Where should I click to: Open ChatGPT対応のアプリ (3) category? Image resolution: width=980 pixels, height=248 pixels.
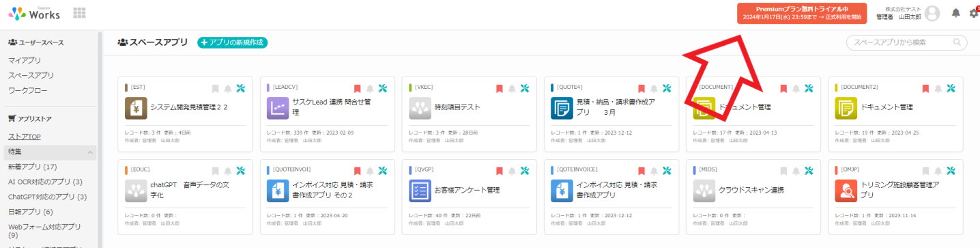point(47,197)
